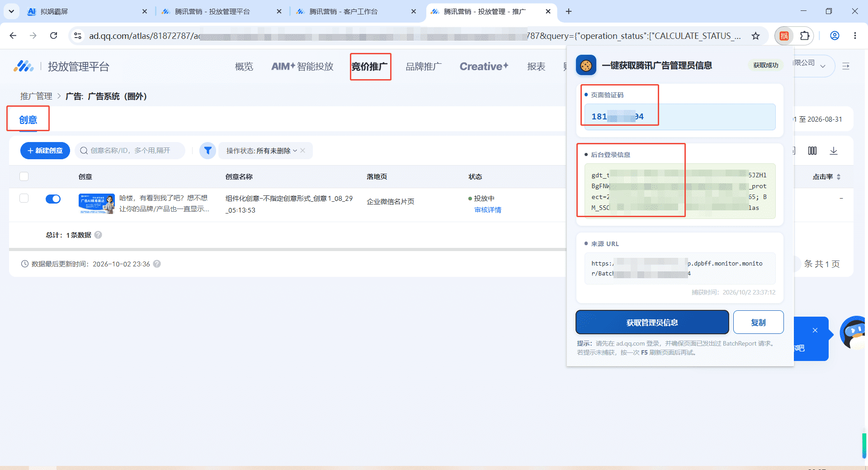The image size is (868, 470).
Task: Open the 概览 menu
Action: 244,66
